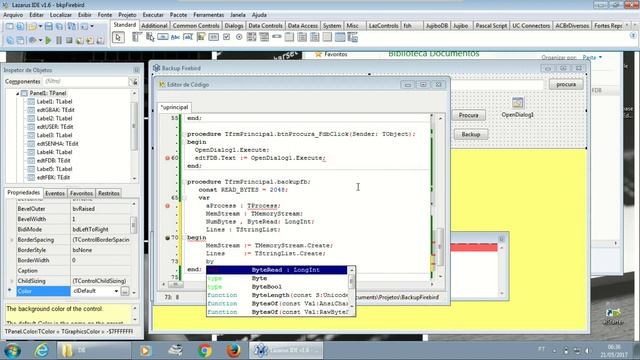
Task: Collapse the Panel1: TPanel tree node
Action: 18,93
